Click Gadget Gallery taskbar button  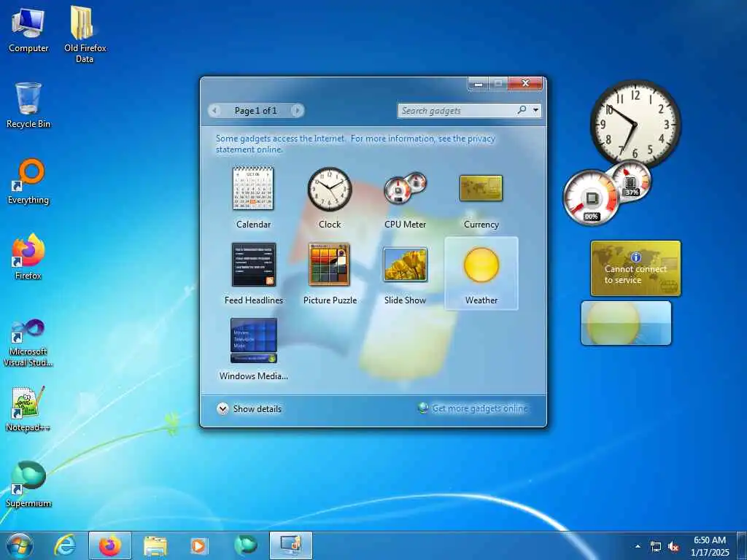click(291, 545)
